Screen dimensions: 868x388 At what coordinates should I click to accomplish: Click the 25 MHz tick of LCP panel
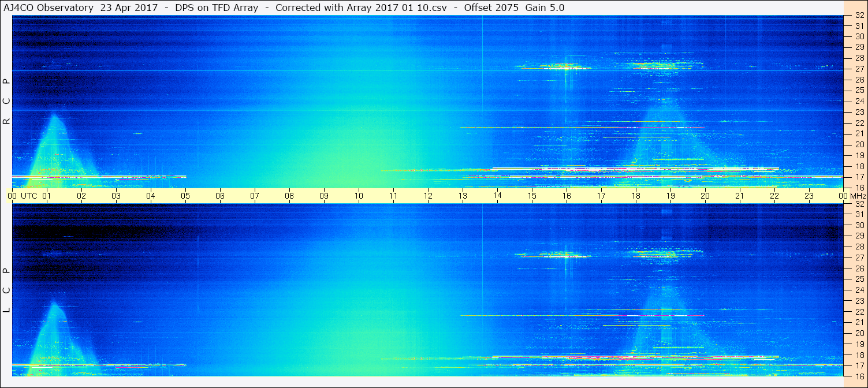tap(859, 279)
